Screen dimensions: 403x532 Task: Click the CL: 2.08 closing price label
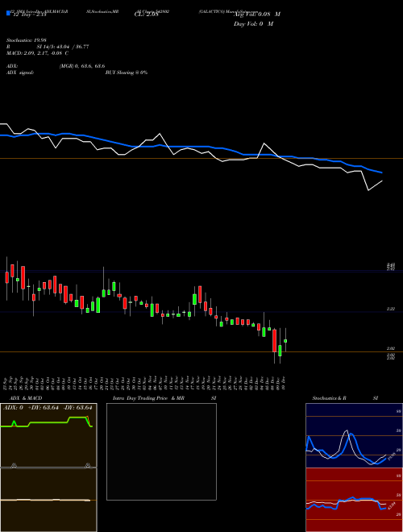coord(146,15)
